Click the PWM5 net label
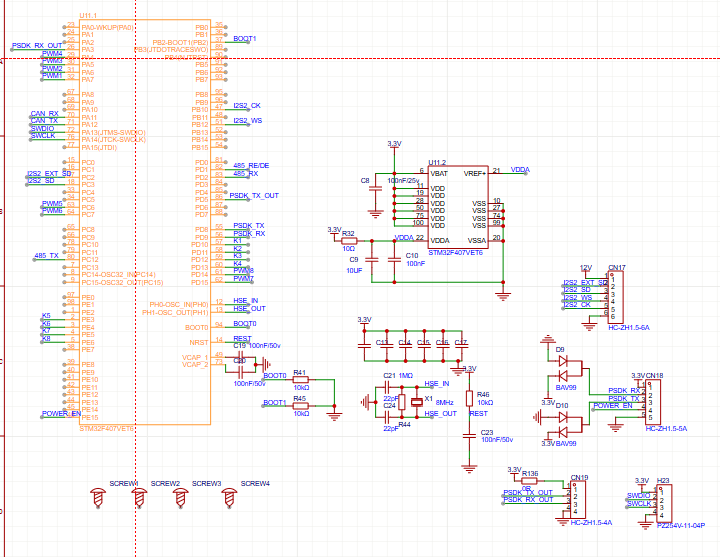This screenshot has height=557, width=720. tap(52, 203)
